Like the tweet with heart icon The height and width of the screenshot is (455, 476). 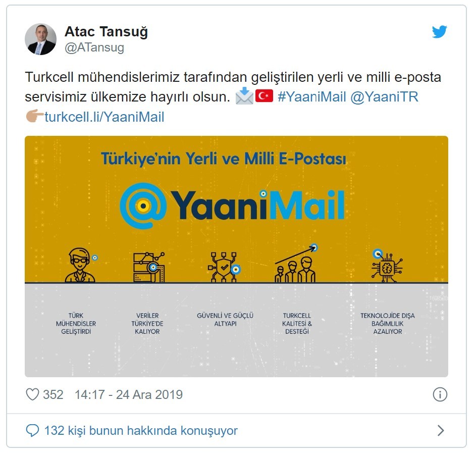coord(32,394)
